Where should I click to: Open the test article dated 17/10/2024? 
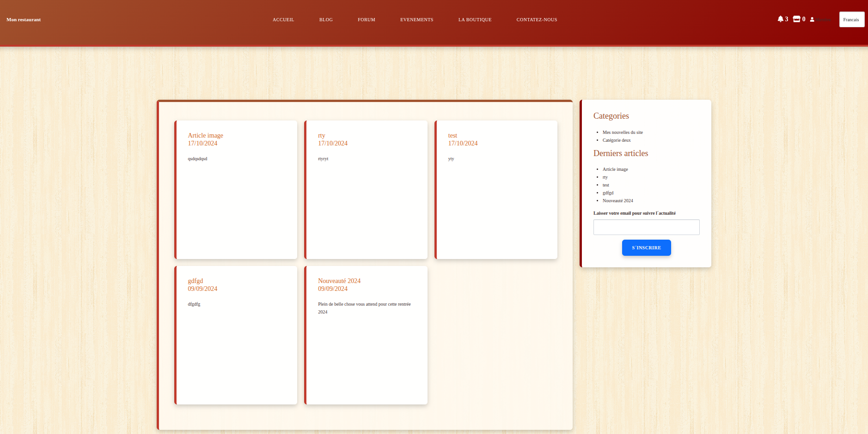point(452,135)
